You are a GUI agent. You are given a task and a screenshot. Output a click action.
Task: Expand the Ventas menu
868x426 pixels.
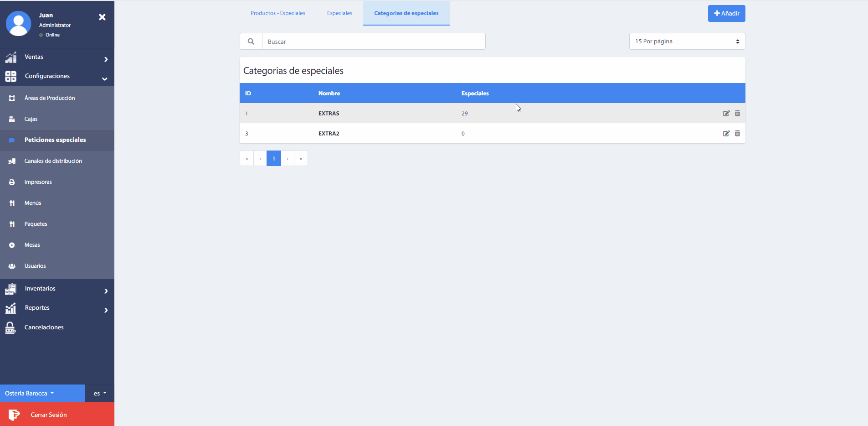coord(57,57)
